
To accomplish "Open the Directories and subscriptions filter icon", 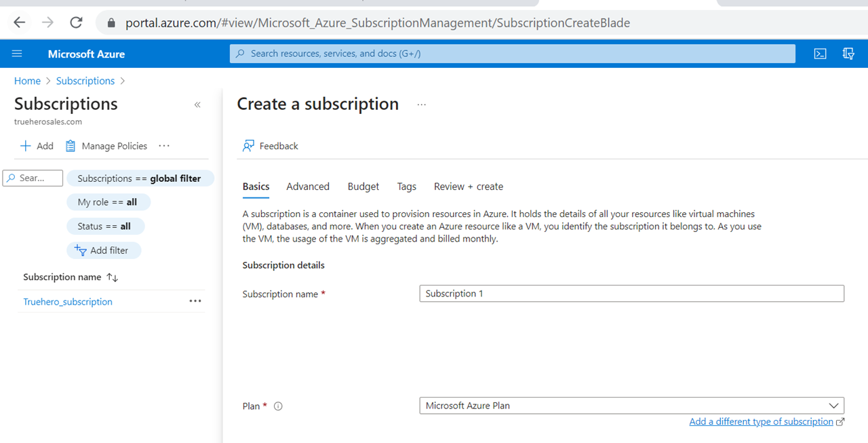I will [848, 54].
